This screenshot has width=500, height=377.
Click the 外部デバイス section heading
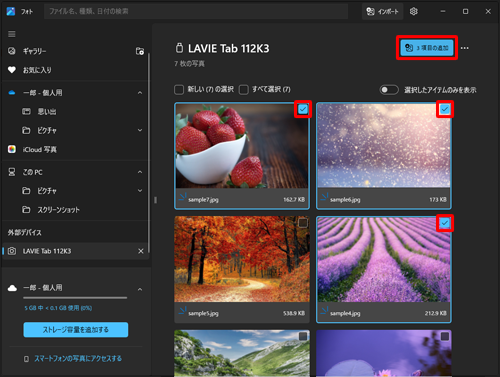[25, 232]
